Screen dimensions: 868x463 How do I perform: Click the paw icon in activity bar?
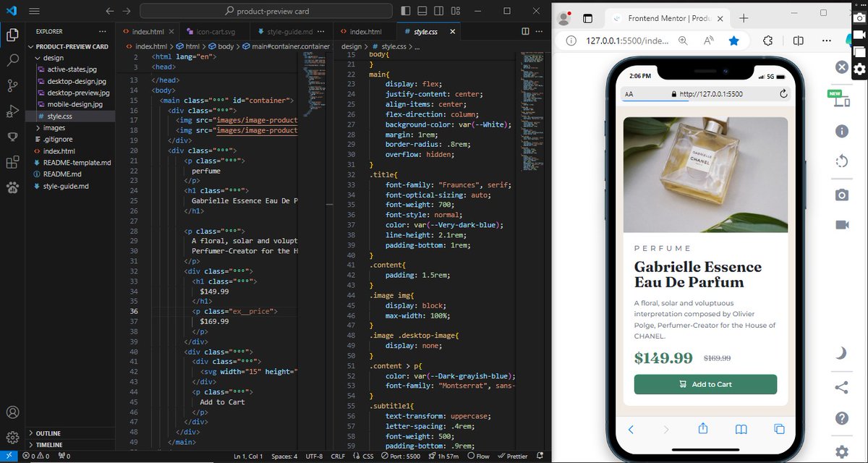pyautogui.click(x=12, y=187)
